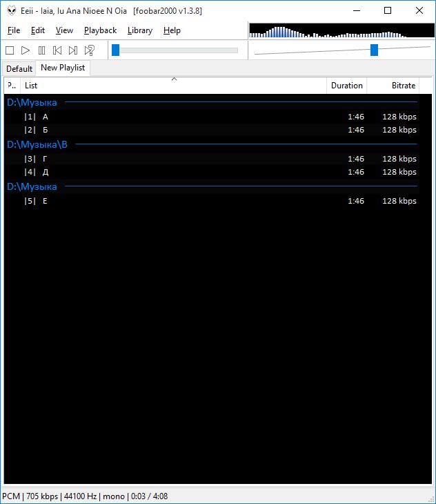The height and width of the screenshot is (504, 436).
Task: Click the D:\Музыка\В group header
Action: point(37,144)
